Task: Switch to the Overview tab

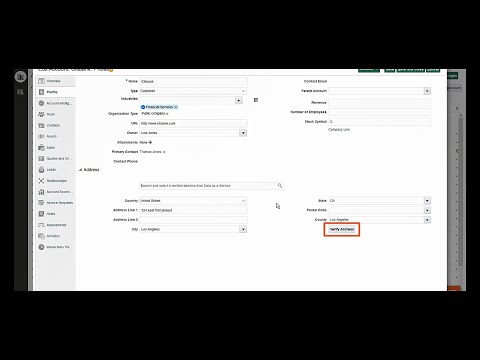Action: [x=55, y=81]
